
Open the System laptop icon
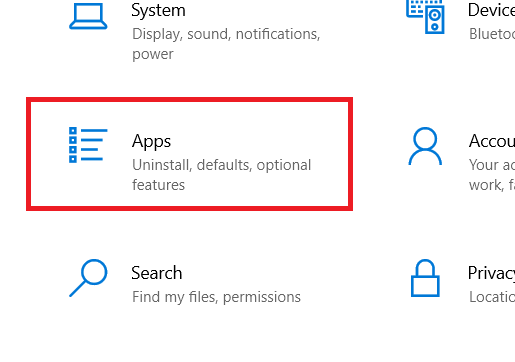[x=88, y=16]
